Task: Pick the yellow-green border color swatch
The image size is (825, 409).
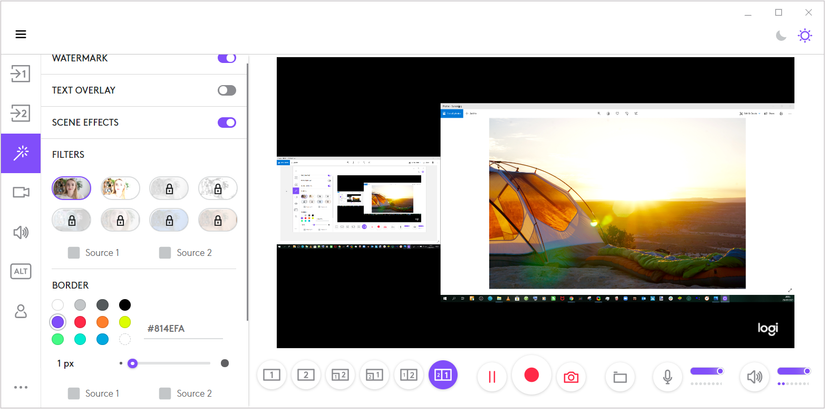Action: tap(125, 322)
